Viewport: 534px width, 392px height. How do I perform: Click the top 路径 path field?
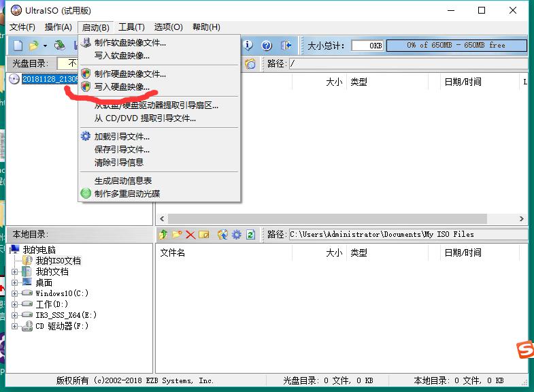pyautogui.click(x=408, y=64)
